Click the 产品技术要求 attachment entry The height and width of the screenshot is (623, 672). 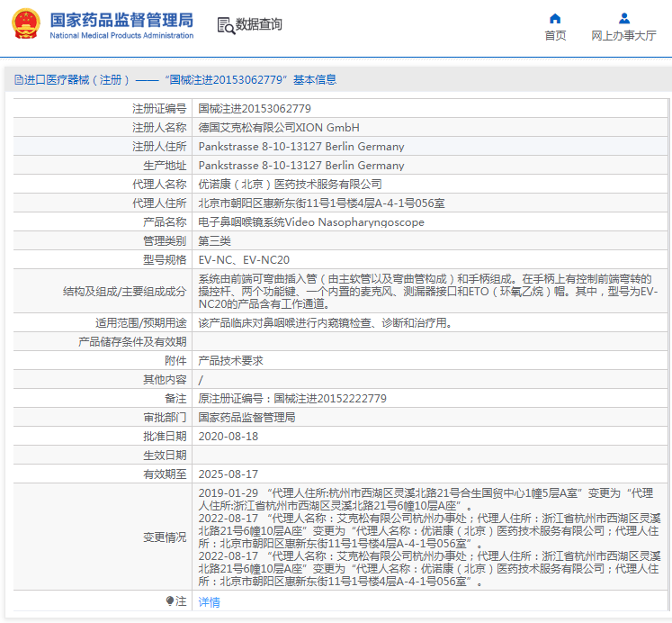[x=230, y=360]
